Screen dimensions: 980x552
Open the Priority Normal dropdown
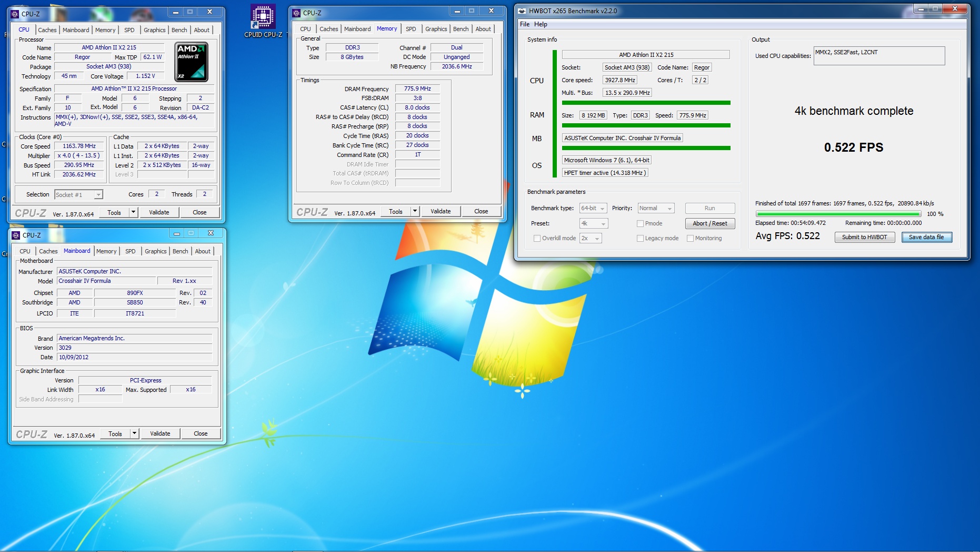click(656, 208)
